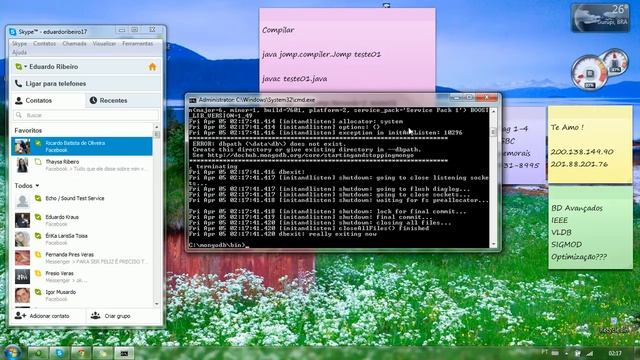
Task: Click 'javac teste01.java' on pink note
Action: (x=294, y=78)
